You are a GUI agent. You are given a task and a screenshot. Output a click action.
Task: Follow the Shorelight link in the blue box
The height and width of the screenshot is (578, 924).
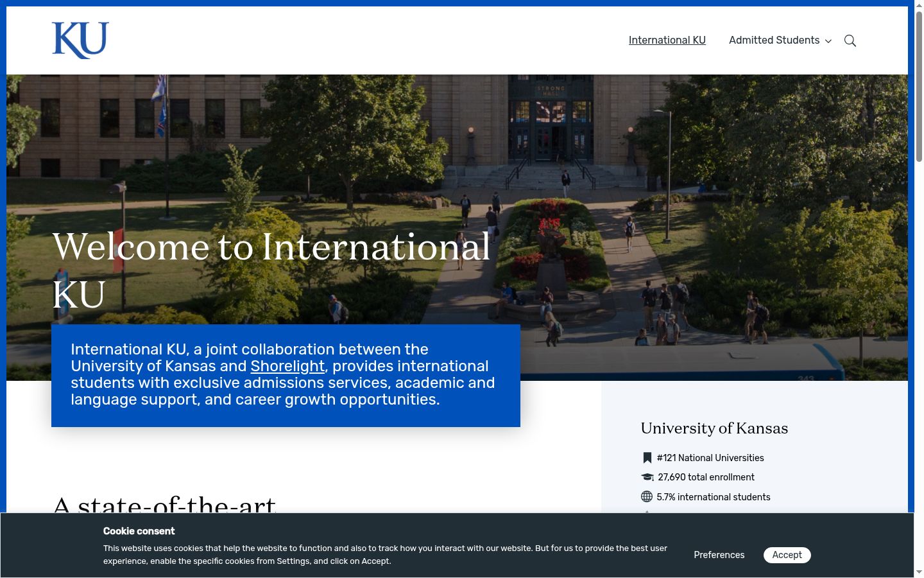pos(287,366)
